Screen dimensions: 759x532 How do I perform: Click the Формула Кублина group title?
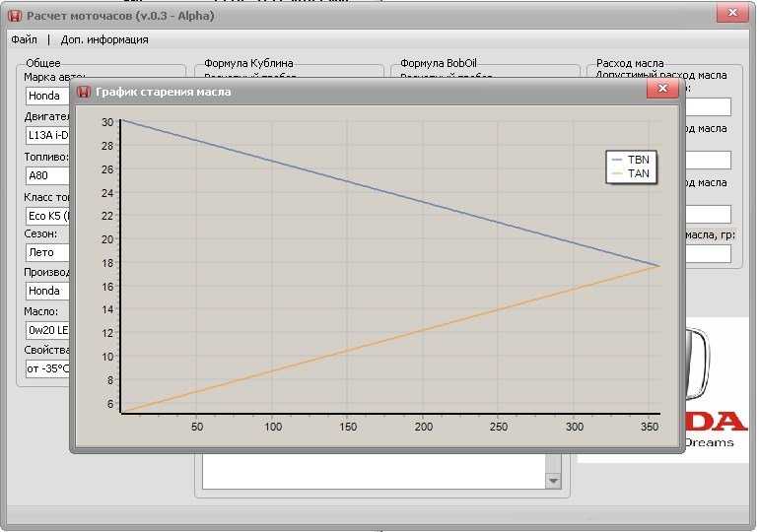[248, 63]
